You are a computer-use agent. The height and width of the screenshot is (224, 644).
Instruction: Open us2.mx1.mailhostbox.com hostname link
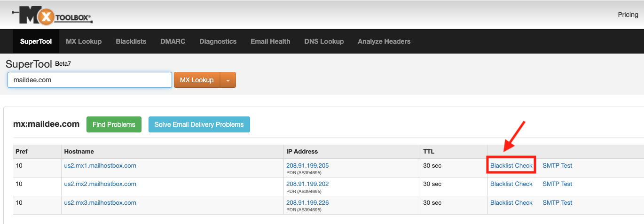[100, 165]
